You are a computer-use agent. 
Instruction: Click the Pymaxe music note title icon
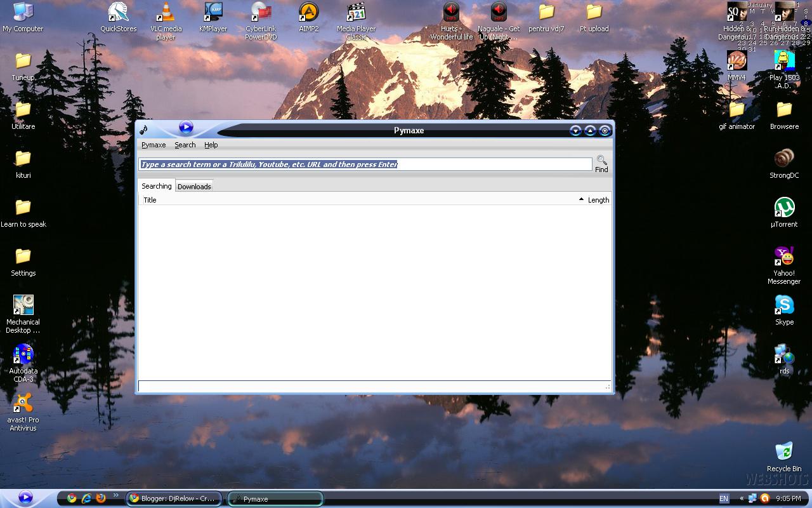(144, 130)
